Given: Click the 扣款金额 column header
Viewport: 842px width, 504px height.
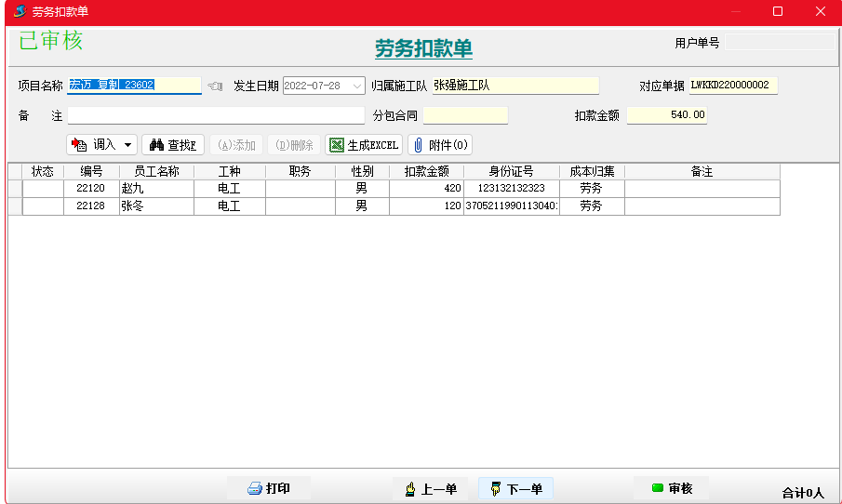Looking at the screenshot, I should tap(426, 172).
